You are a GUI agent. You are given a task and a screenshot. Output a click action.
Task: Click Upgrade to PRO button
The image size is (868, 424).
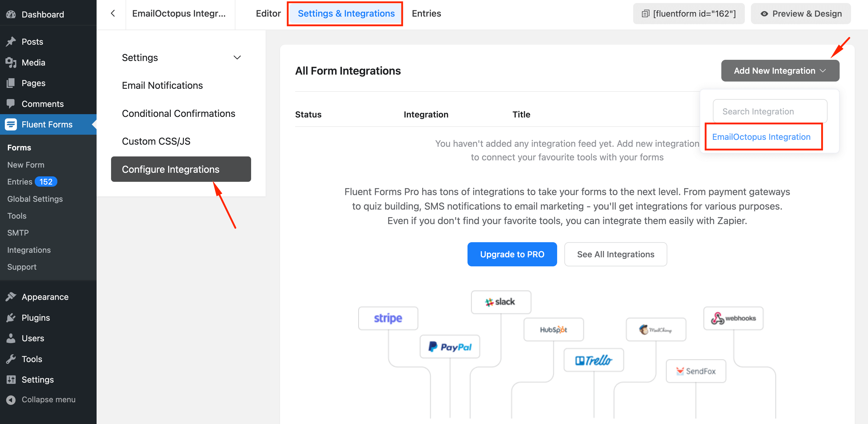coord(512,254)
